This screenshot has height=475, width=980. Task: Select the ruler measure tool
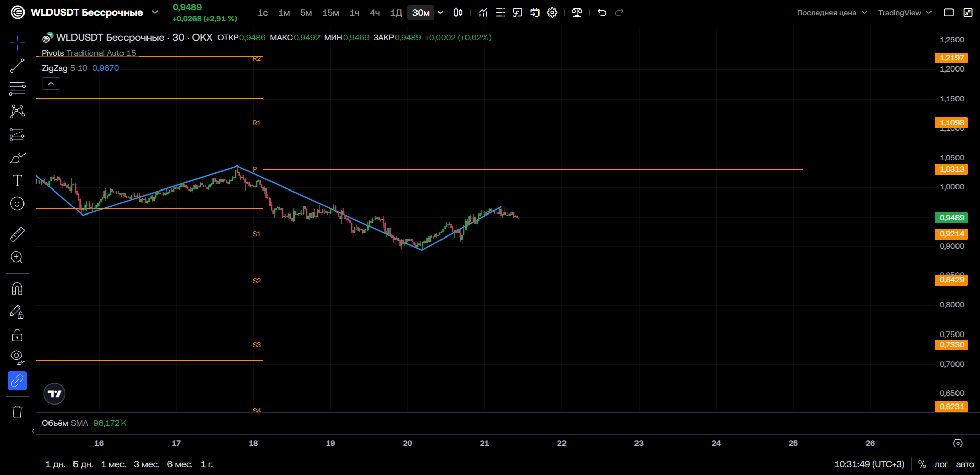pos(17,234)
